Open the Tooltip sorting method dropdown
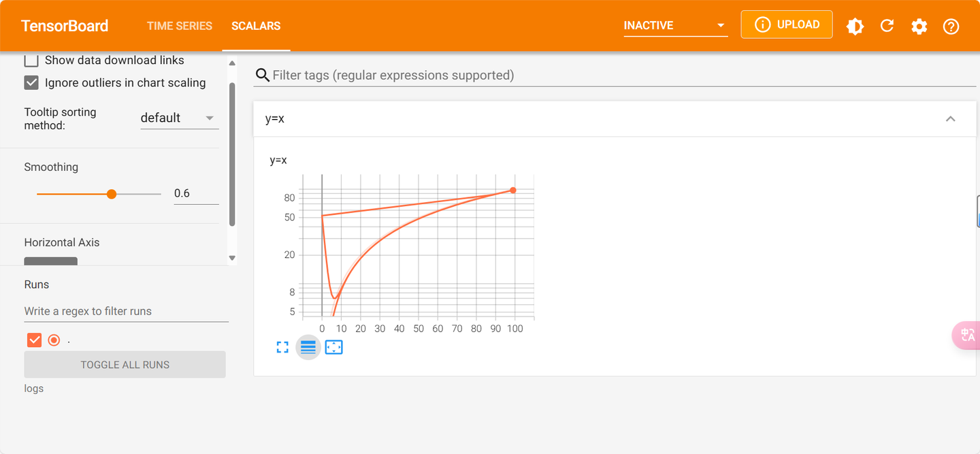This screenshot has width=980, height=454. click(x=179, y=118)
